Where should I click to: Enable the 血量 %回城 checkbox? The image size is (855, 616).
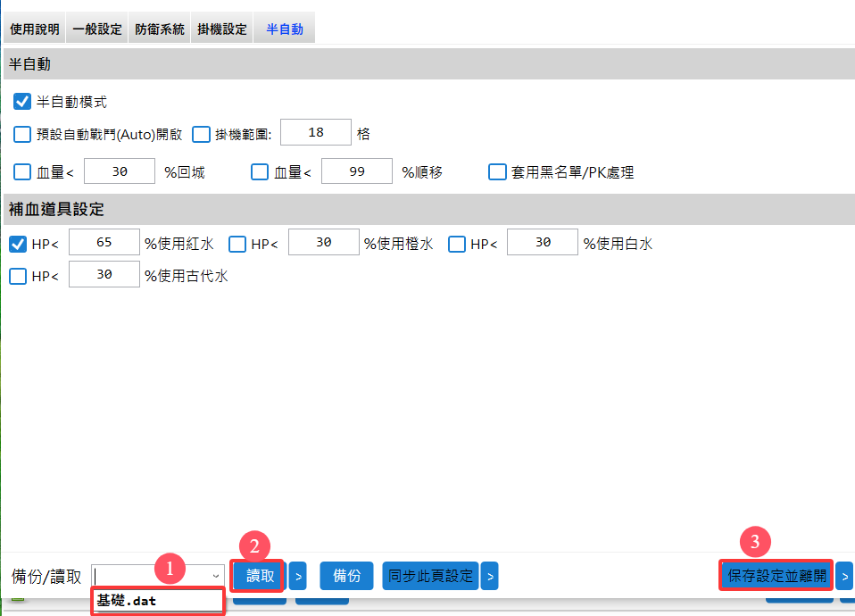[x=22, y=172]
